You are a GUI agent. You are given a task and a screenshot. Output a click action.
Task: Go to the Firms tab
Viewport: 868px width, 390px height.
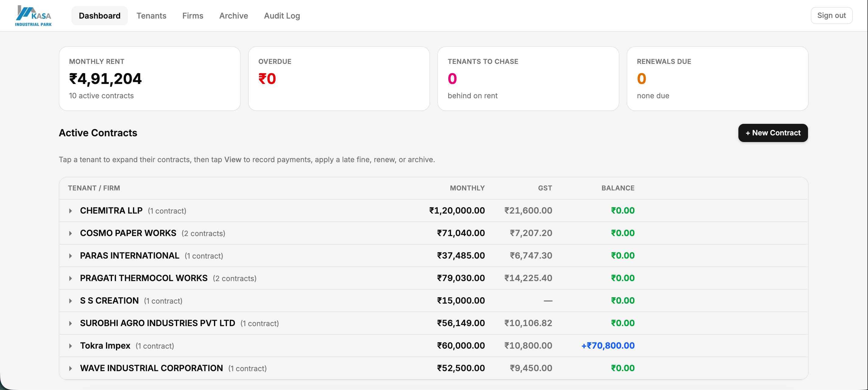pos(193,16)
